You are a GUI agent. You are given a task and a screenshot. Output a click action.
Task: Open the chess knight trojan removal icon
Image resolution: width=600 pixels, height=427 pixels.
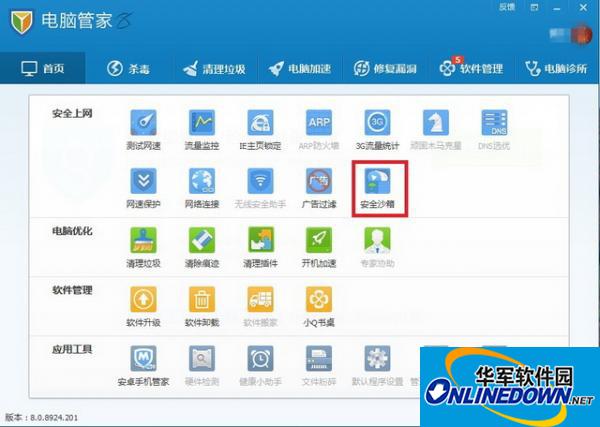[x=436, y=123]
